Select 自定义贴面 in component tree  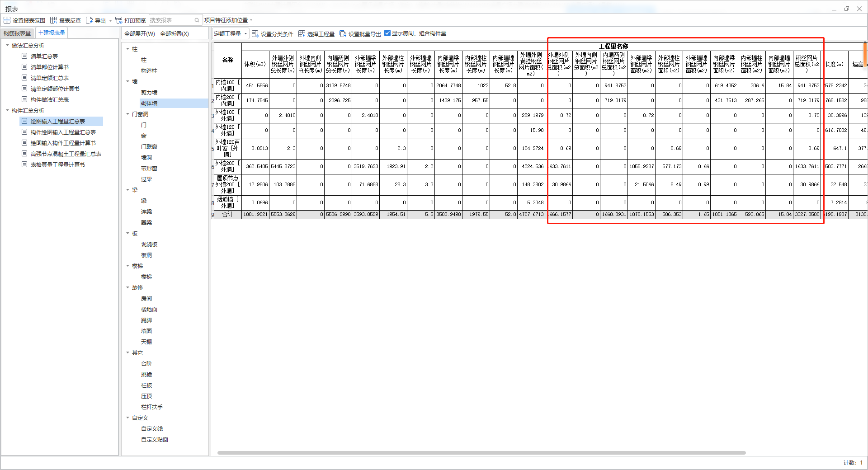point(155,439)
